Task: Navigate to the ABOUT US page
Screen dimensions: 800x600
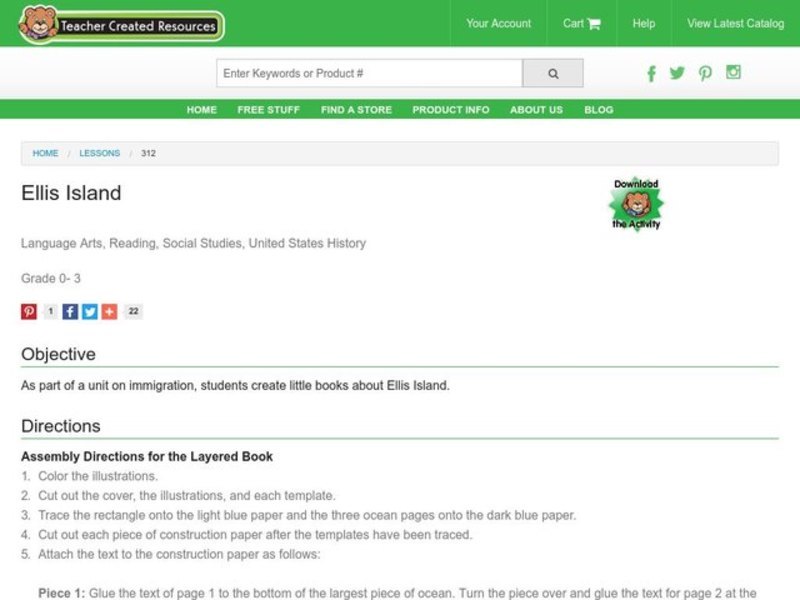Action: [x=535, y=110]
